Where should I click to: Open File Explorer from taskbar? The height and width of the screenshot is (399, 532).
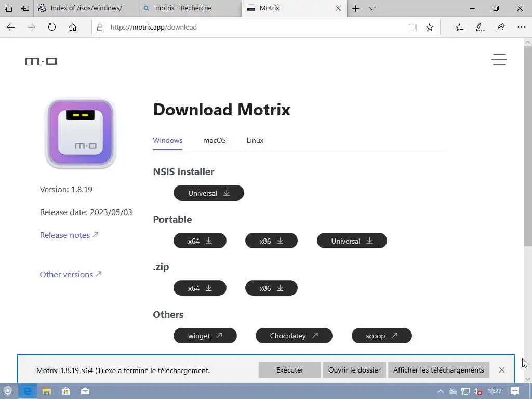(46, 391)
